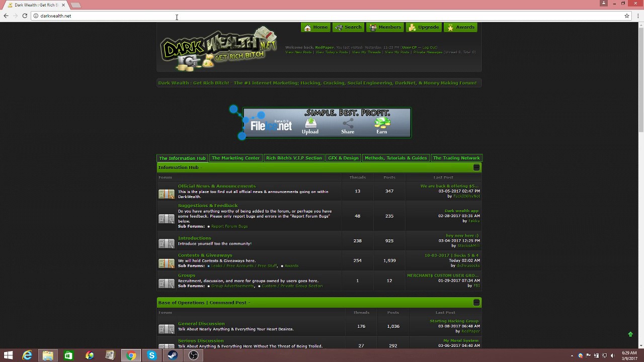Screen dimensions: 644x362
Task: Click Contests & Giveaways forum status icon
Action: pyautogui.click(x=167, y=263)
